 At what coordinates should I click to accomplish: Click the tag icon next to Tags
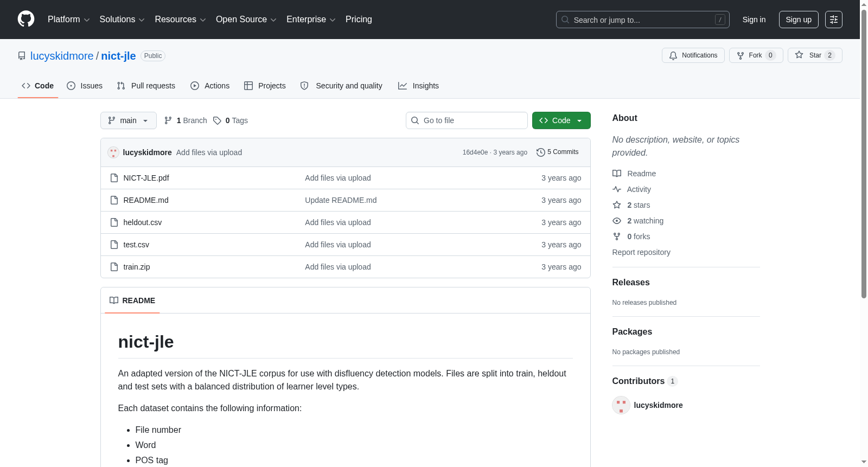click(x=217, y=120)
